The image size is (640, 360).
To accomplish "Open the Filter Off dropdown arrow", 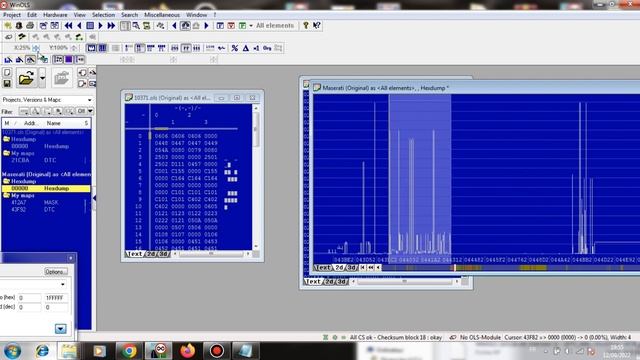I will [x=90, y=111].
